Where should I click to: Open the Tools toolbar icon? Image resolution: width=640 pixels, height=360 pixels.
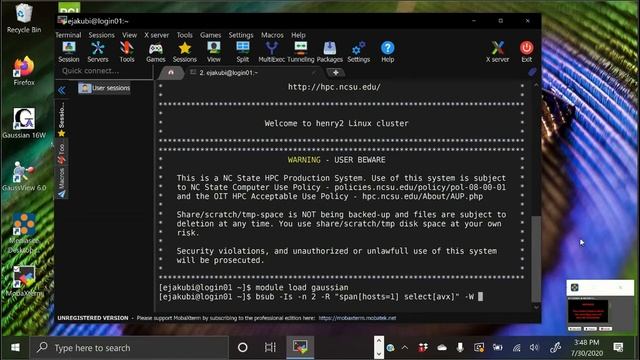coord(127,52)
